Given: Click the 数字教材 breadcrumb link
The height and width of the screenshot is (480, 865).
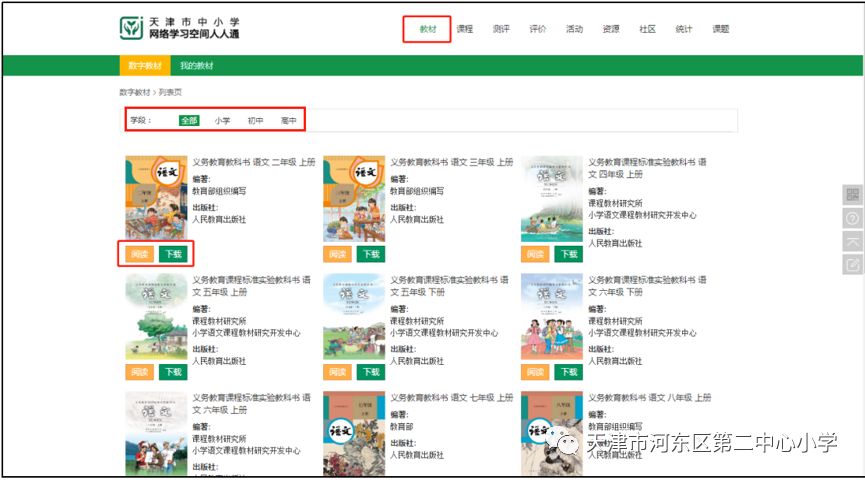Looking at the screenshot, I should point(135,92).
